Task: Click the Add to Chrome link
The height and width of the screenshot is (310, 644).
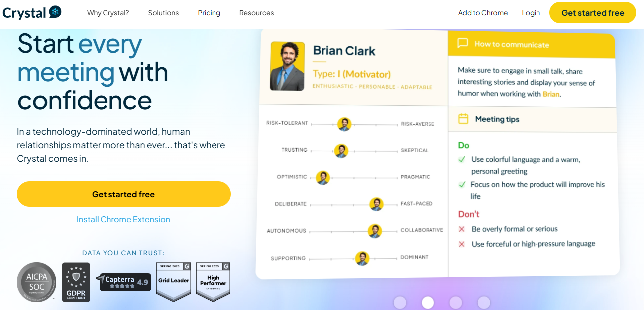Action: coord(483,13)
